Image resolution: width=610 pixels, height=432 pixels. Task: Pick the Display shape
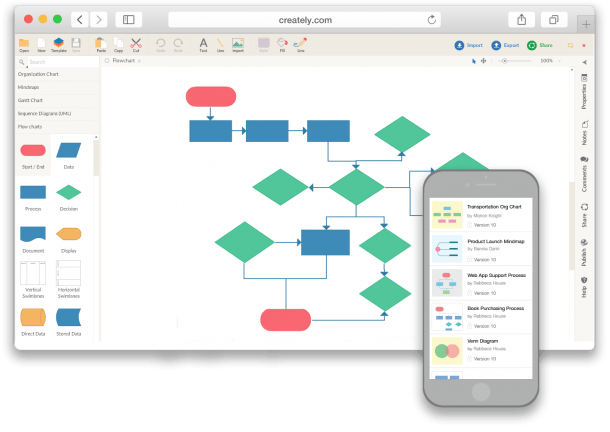pos(68,234)
